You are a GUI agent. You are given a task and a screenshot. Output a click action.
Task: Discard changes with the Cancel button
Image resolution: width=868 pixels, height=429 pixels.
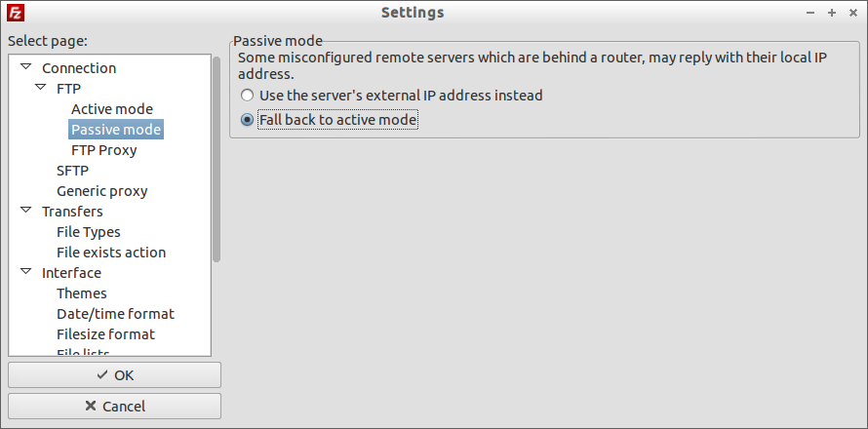[x=114, y=406]
